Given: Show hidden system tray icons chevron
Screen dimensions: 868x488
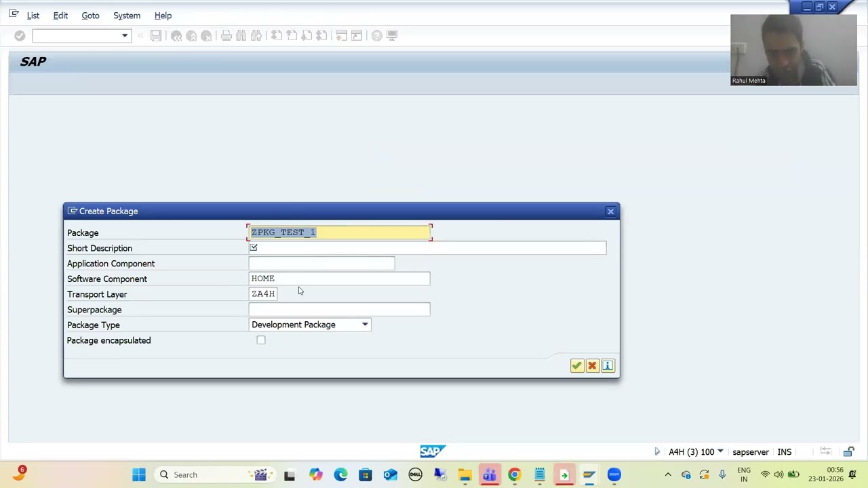Looking at the screenshot, I should point(668,474).
